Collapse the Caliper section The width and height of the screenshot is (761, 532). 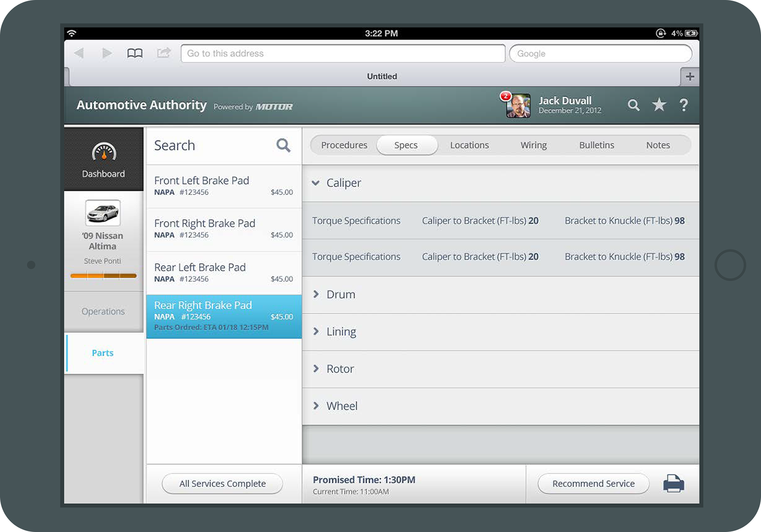pos(315,183)
